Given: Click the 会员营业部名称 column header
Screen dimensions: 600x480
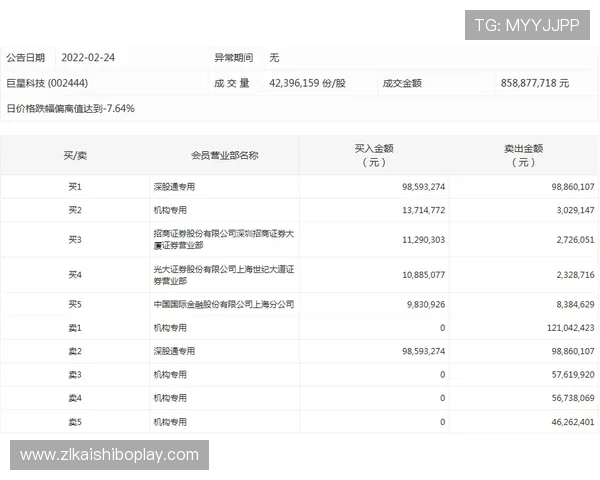Looking at the screenshot, I should (x=225, y=155).
